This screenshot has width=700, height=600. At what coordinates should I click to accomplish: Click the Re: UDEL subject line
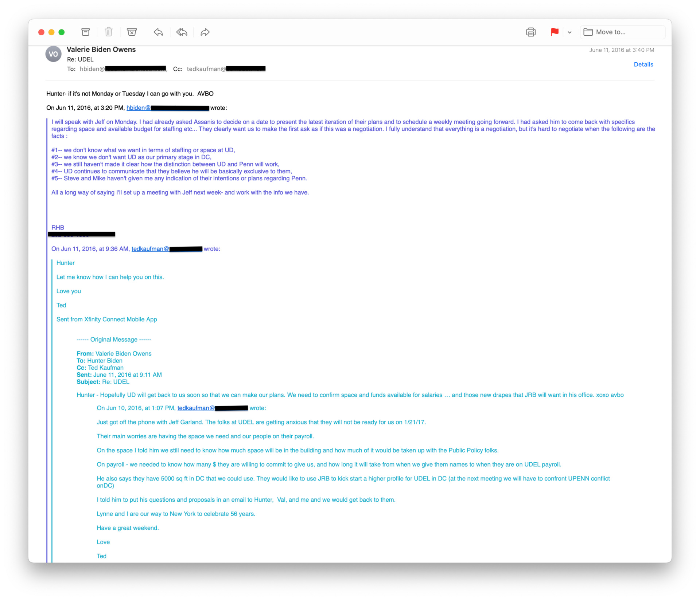(x=80, y=59)
